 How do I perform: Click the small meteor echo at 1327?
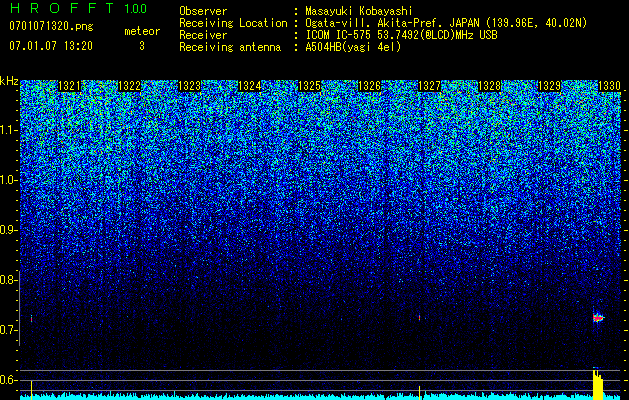420,317
